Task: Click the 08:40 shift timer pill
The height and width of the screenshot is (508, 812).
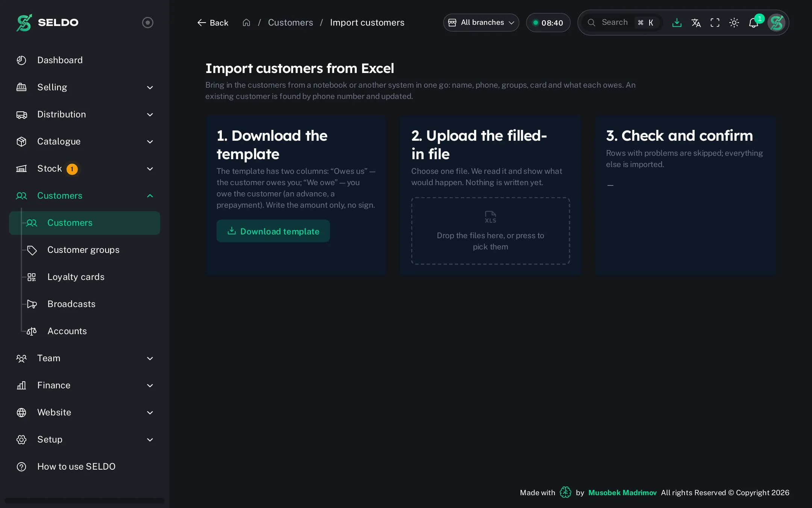Action: coord(548,23)
